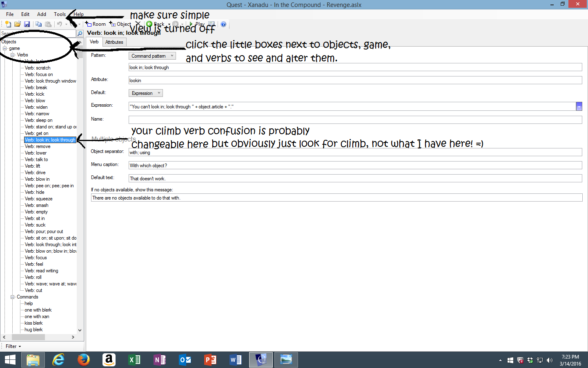Open the Default Expression dropdown

click(146, 93)
